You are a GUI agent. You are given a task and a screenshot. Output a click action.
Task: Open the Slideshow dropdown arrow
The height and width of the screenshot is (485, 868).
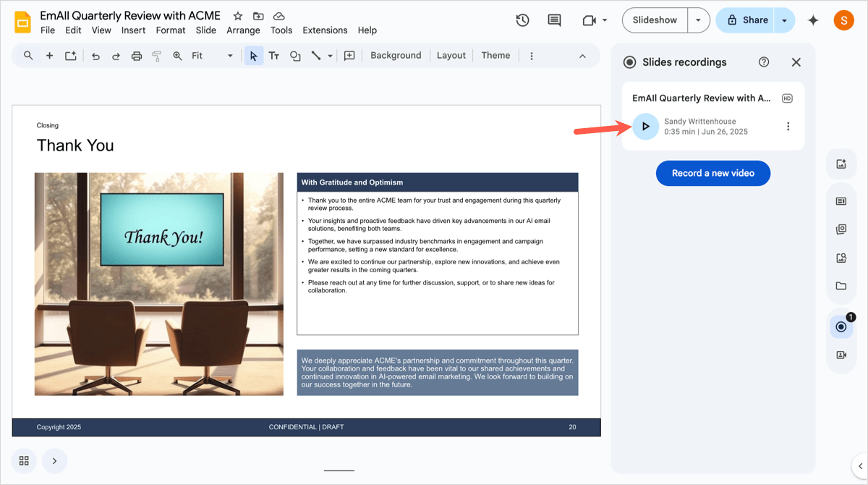coord(698,20)
